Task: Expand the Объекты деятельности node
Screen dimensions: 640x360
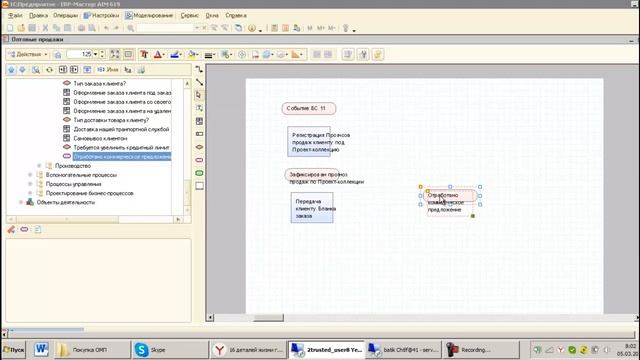Action: (x=21, y=202)
